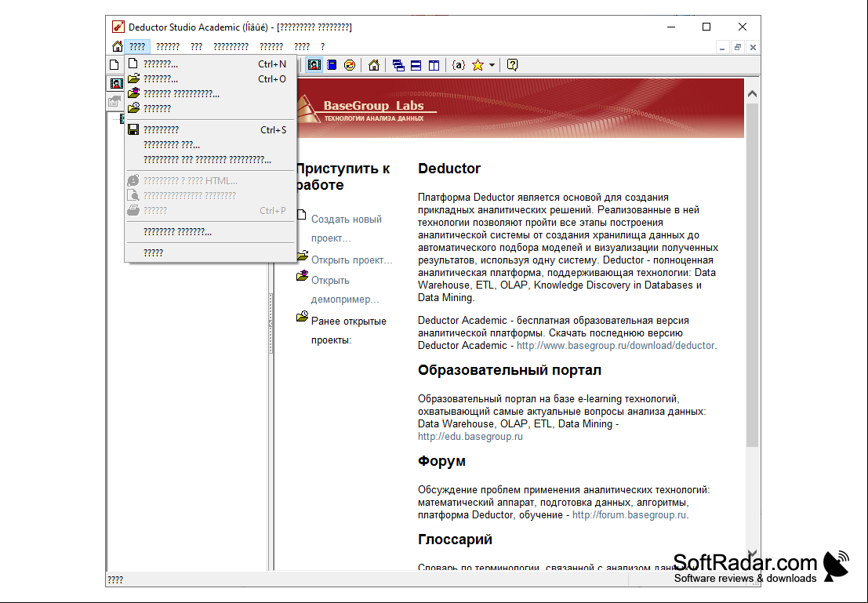Click the 'Приступить к работе' heading
Screen dimensions: 868x603
(343, 176)
